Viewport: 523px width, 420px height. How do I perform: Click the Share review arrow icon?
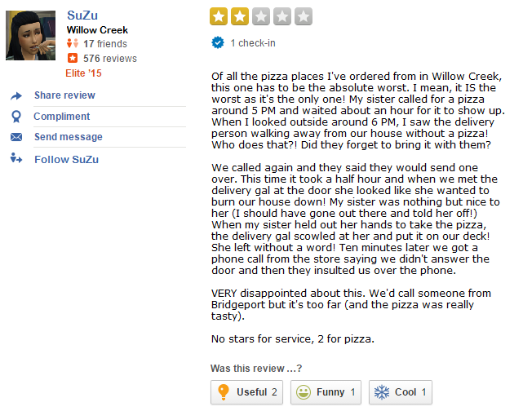pos(16,96)
